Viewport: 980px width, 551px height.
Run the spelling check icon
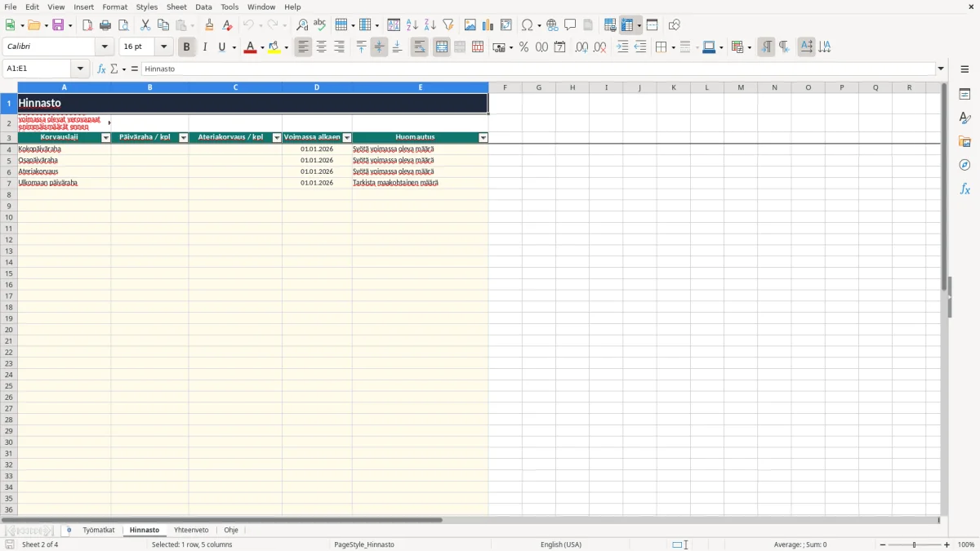tap(320, 25)
